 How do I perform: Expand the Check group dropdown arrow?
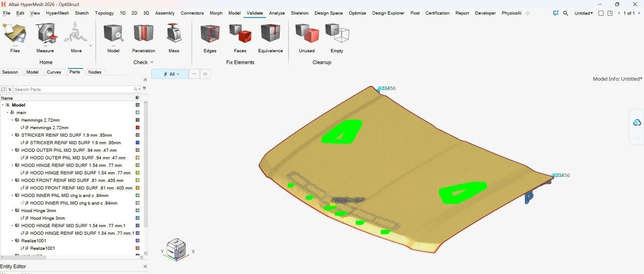click(152, 62)
